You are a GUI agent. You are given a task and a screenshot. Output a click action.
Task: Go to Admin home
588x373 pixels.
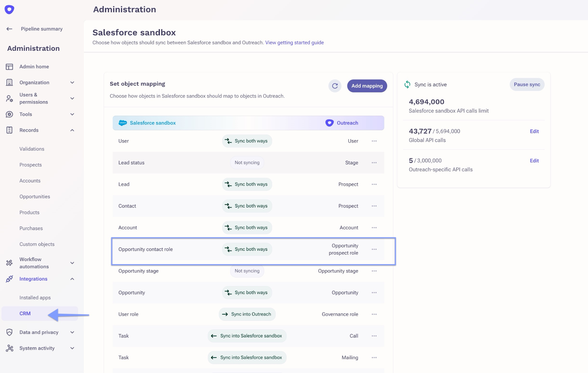coord(34,67)
